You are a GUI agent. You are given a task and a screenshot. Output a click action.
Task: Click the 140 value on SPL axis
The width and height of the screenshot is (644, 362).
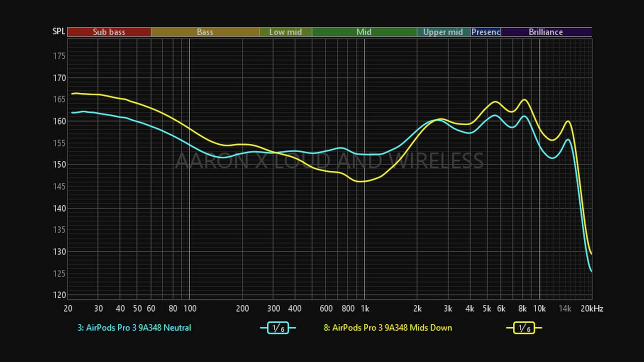coord(59,208)
